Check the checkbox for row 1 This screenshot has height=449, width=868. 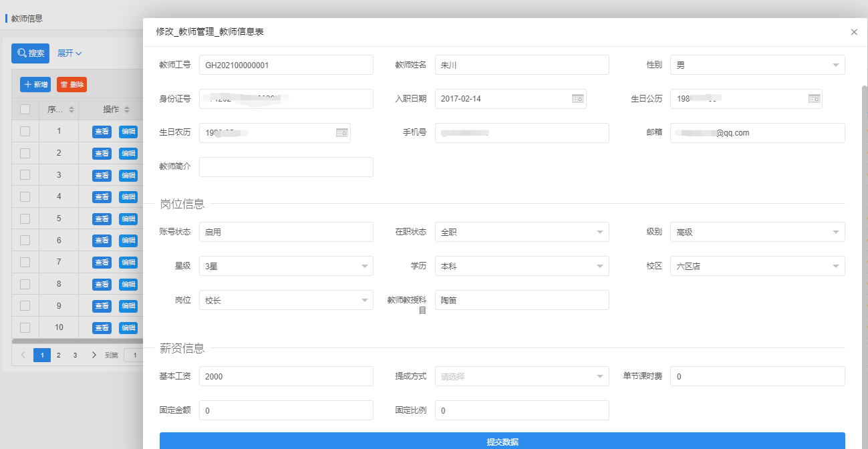(25, 132)
